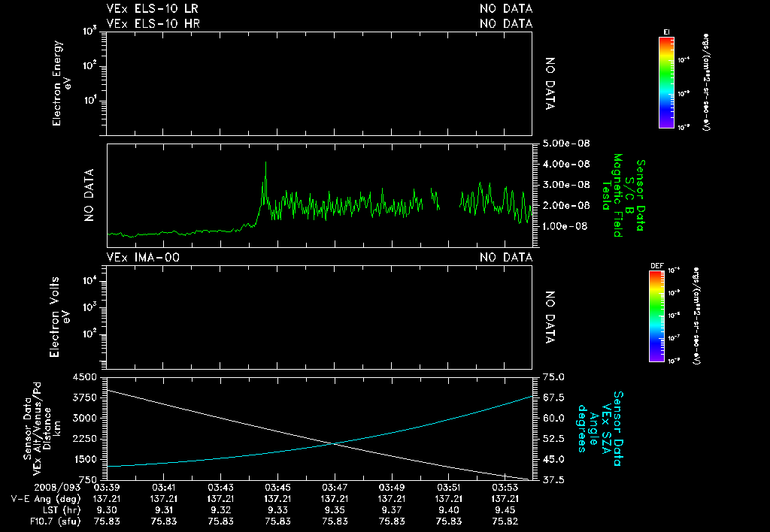Select the 'VEx ELS-10 HR' label
The width and height of the screenshot is (770, 532).
(153, 23)
